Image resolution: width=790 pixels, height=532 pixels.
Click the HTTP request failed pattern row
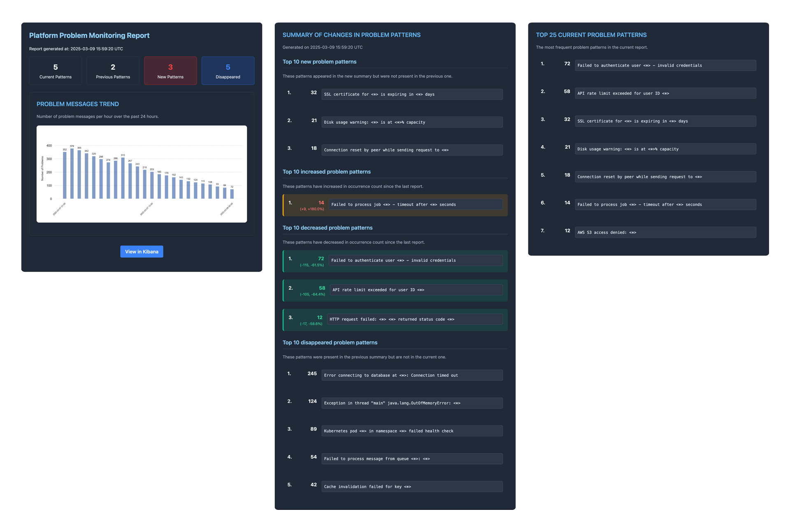click(x=415, y=319)
